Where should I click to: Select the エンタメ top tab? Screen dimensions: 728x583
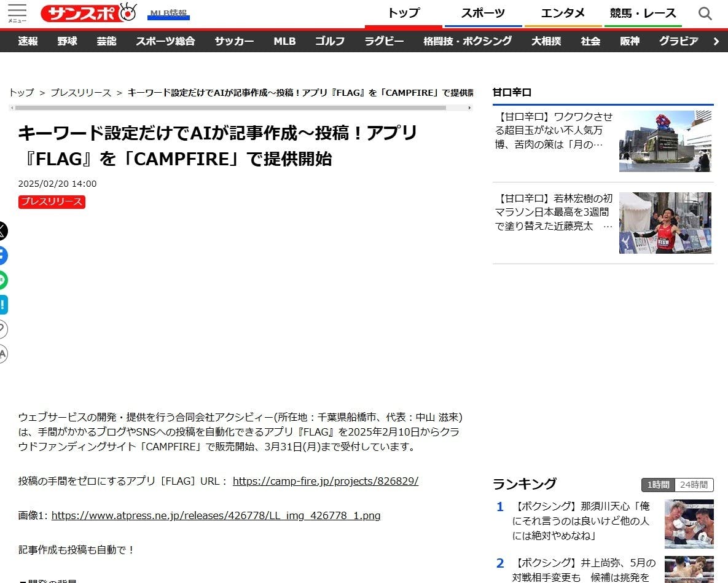[562, 14]
